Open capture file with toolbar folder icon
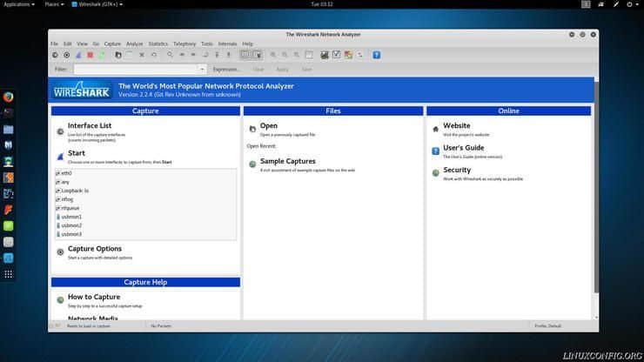The height and width of the screenshot is (362, 644). (x=118, y=55)
